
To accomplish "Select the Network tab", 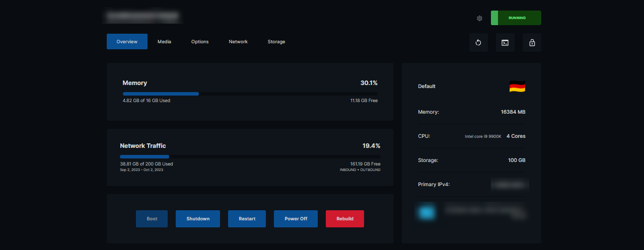I will 238,42.
